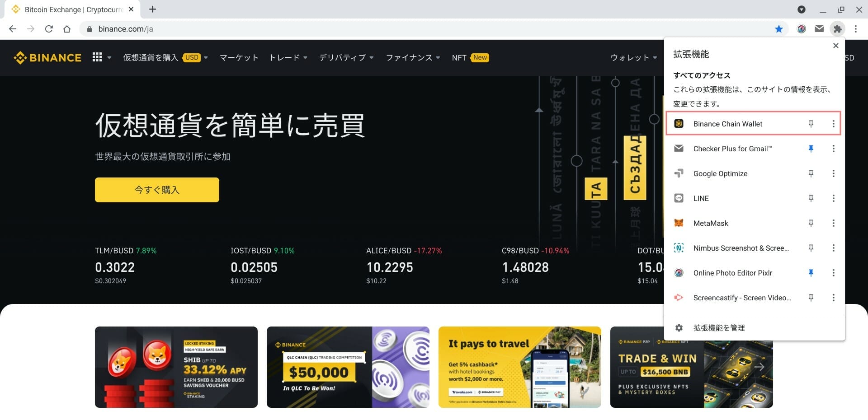Click 拡張機能を管理 link
The height and width of the screenshot is (420, 868).
[719, 328]
